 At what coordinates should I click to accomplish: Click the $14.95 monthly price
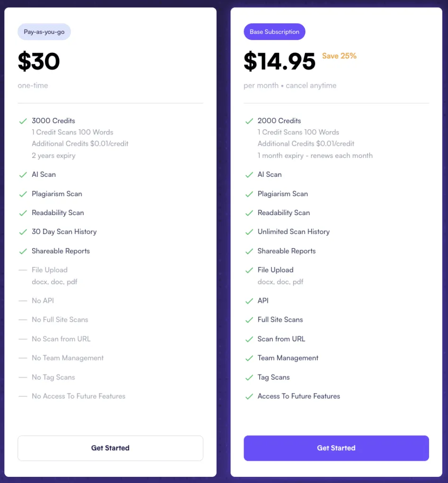click(279, 61)
